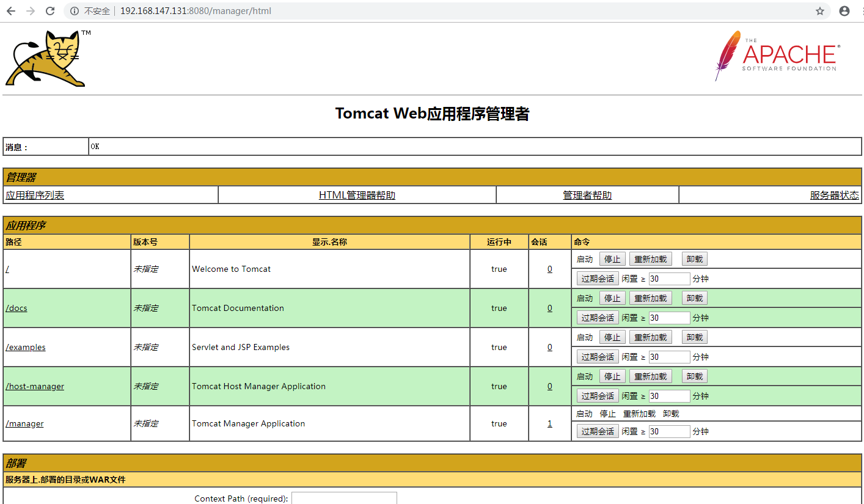Image resolution: width=864 pixels, height=504 pixels.
Task: Click idle minutes field in /docs row
Action: (669, 318)
